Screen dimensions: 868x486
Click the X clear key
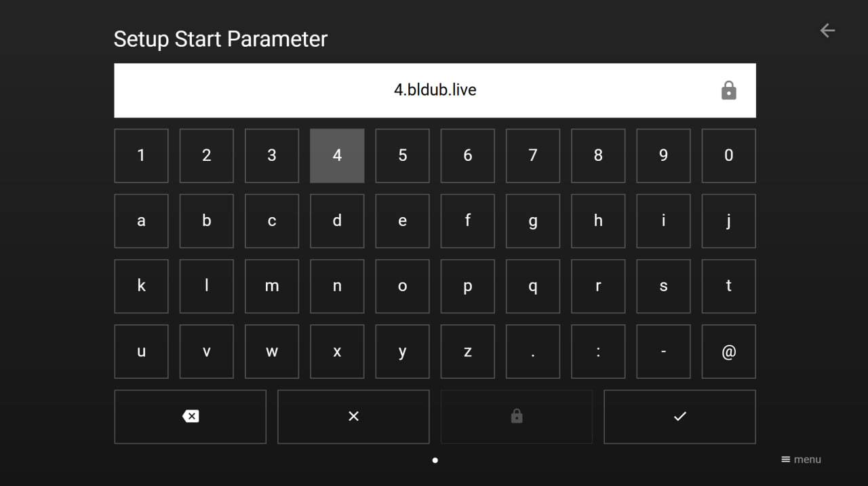click(353, 416)
